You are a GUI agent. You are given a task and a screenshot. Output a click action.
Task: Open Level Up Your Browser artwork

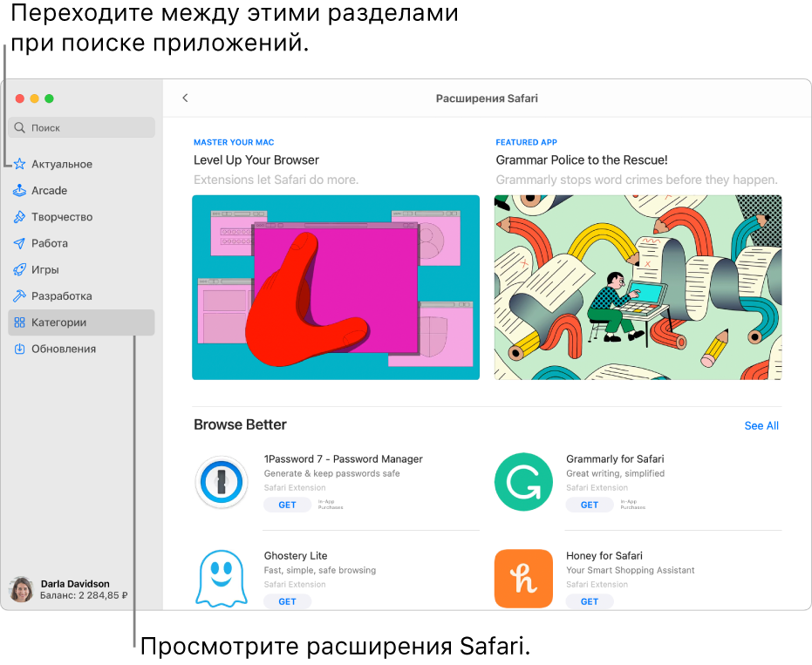pos(336,288)
